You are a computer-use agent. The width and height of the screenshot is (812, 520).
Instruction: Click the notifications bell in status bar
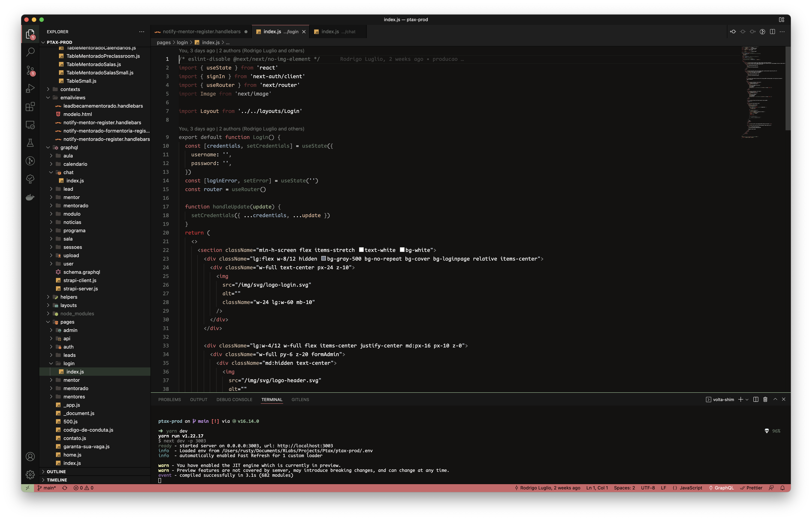[x=782, y=488]
